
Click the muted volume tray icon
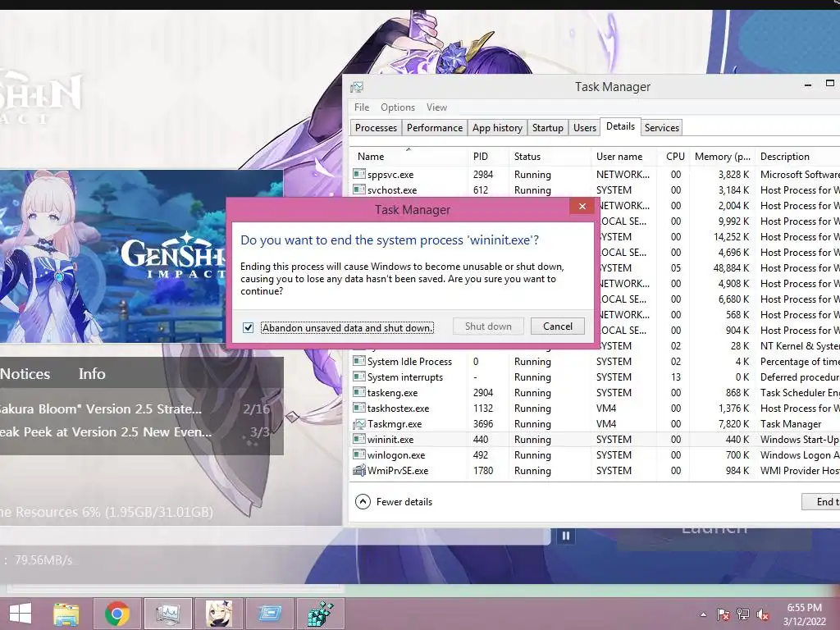pos(763,614)
